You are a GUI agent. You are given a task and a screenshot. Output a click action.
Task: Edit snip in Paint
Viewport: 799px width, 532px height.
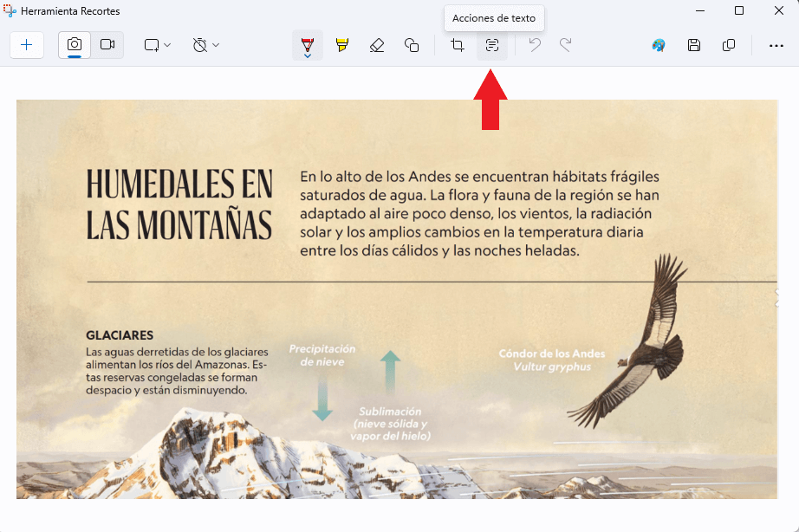(659, 45)
